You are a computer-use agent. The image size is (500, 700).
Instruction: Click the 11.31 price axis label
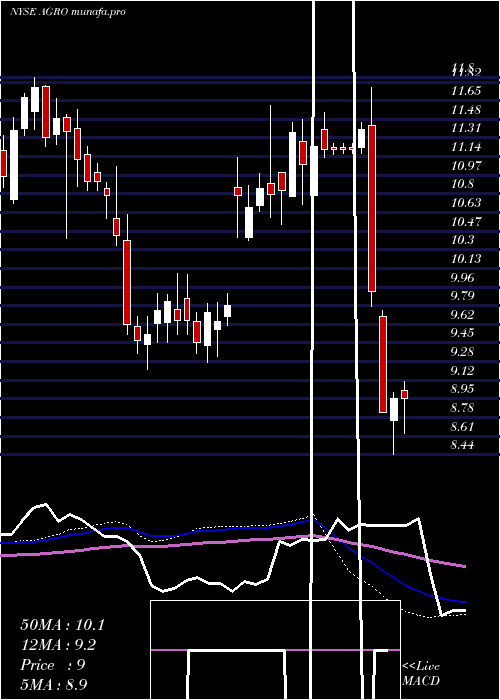tap(466, 129)
